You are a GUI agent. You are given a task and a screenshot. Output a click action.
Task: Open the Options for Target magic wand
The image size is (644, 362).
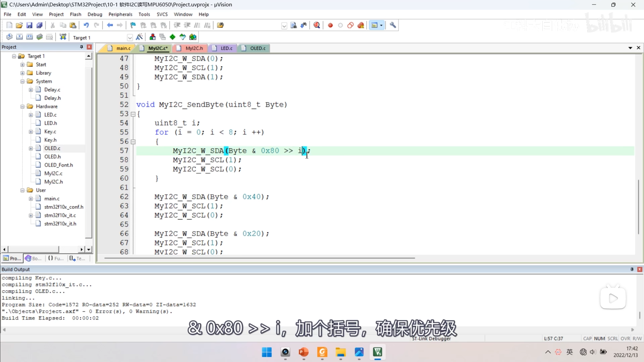point(139,37)
